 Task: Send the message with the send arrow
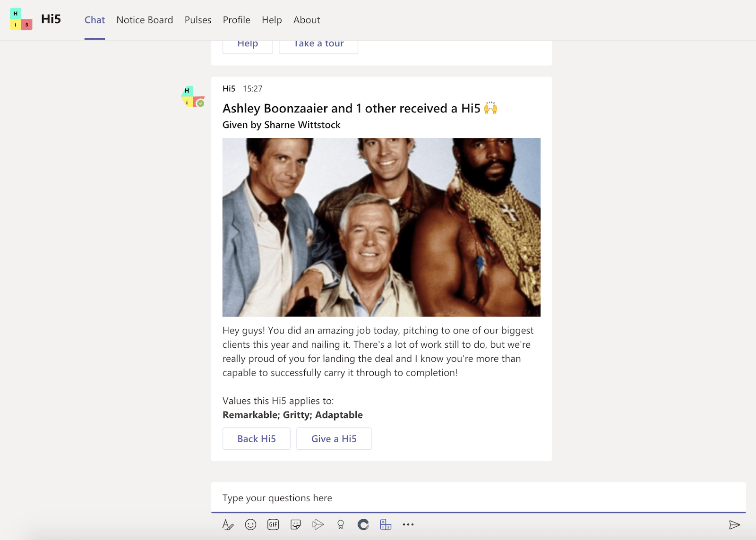point(734,525)
